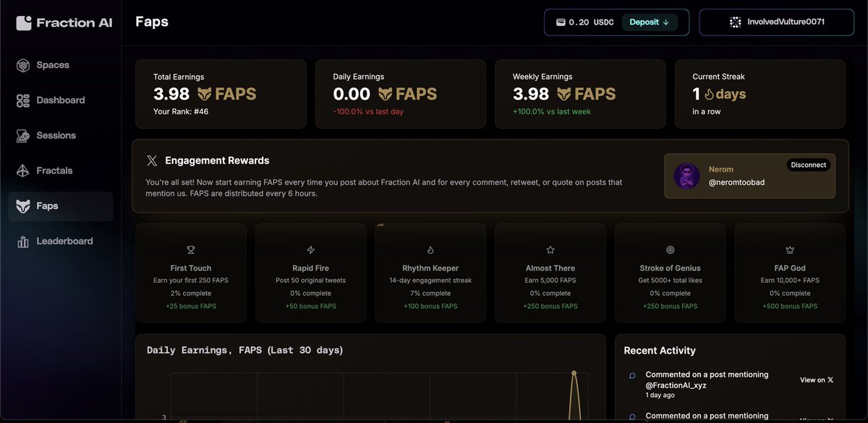The height and width of the screenshot is (423, 868).
Task: Click the +500 bonus FAPS text
Action: [790, 307]
